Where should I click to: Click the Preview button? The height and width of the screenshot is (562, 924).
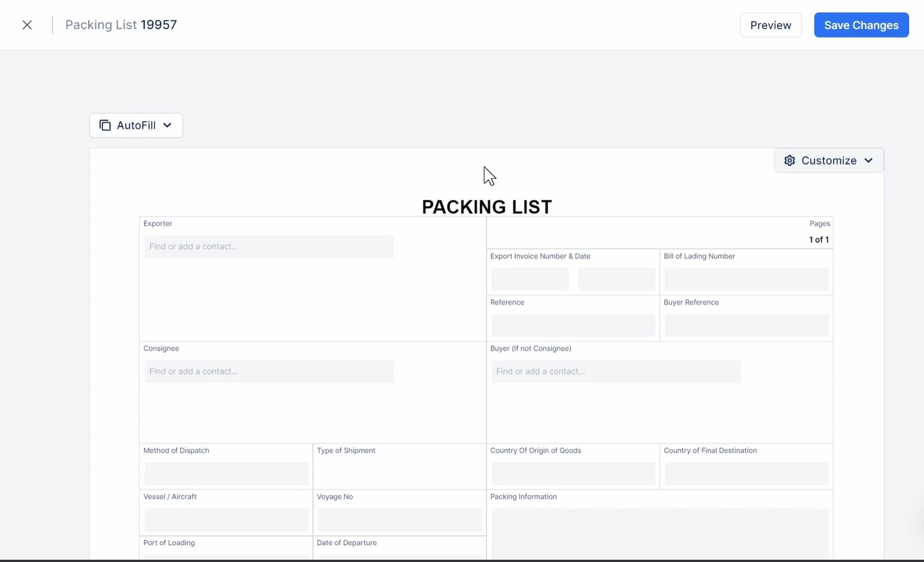click(770, 25)
